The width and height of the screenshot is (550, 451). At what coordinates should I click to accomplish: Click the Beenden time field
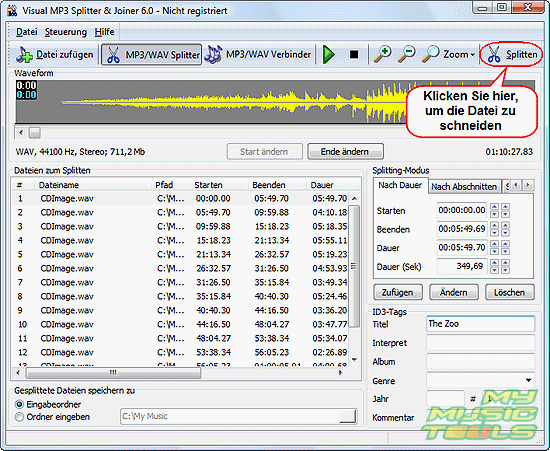click(x=462, y=229)
